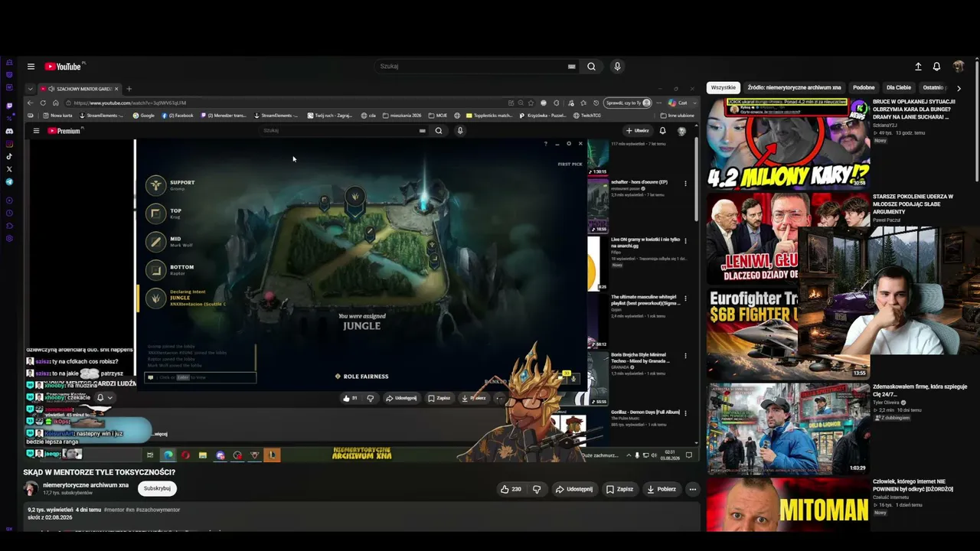Viewport: 980px width, 551px height.
Task: Click the Sprawdź, czy to Ty profile button
Action: (628, 103)
